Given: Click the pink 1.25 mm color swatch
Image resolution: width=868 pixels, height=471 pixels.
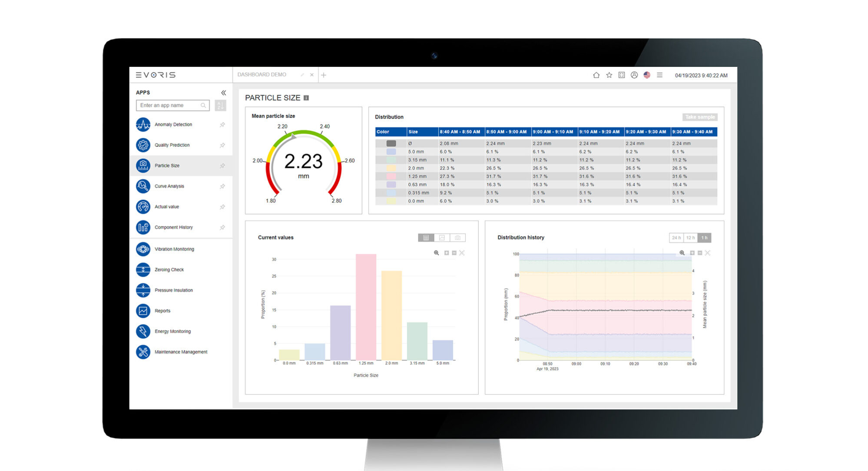Looking at the screenshot, I should coord(391,176).
